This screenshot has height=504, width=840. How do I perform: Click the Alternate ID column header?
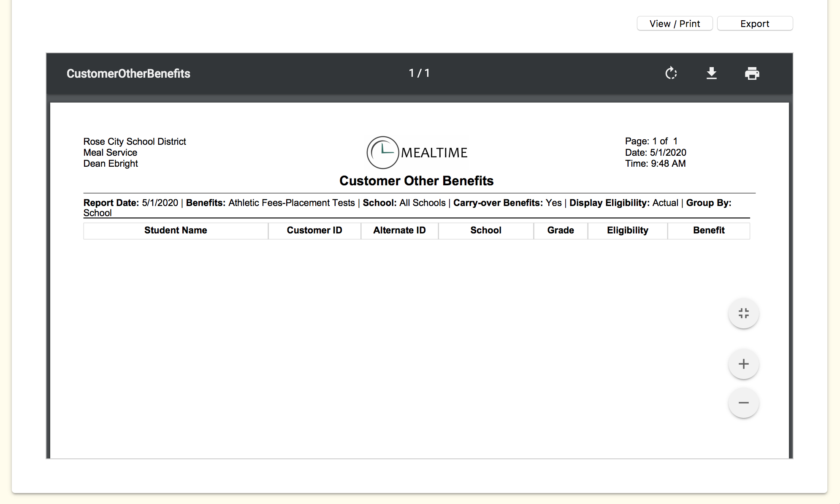[399, 230]
